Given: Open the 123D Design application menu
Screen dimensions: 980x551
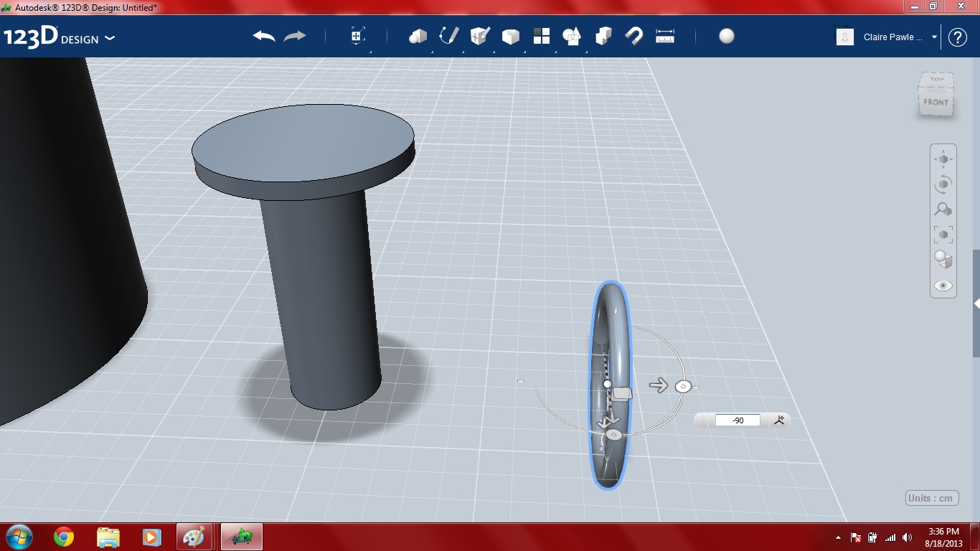Looking at the screenshot, I should tap(59, 37).
